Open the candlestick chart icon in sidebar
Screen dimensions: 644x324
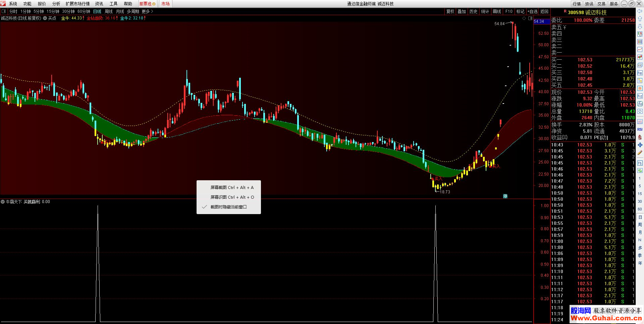(640, 57)
